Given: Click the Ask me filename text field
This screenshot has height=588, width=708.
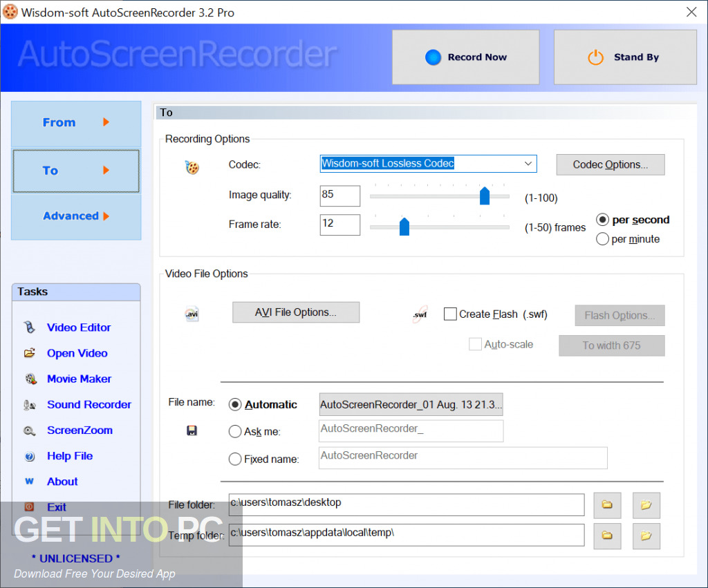Looking at the screenshot, I should (411, 431).
